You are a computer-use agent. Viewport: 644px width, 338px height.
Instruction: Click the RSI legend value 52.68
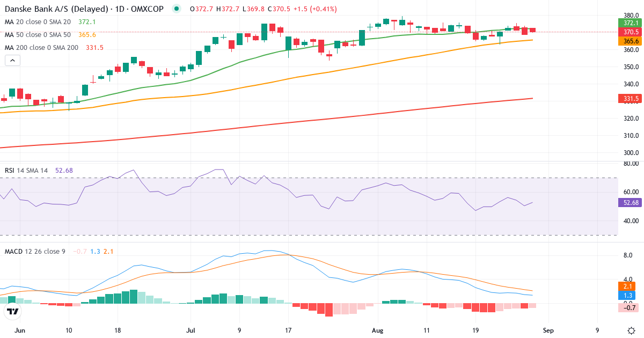[63, 171]
